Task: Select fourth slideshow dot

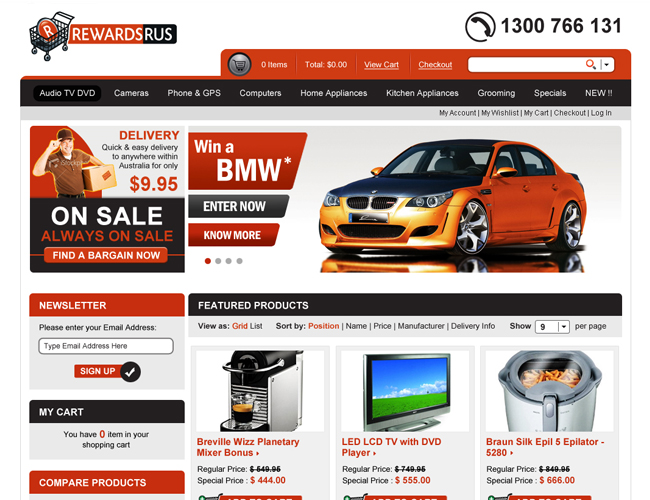Action: point(239,261)
